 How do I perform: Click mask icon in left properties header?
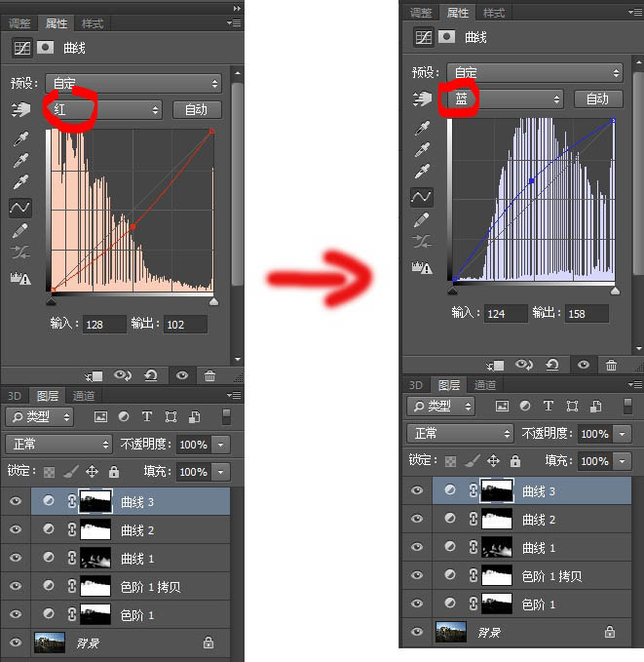click(x=45, y=47)
